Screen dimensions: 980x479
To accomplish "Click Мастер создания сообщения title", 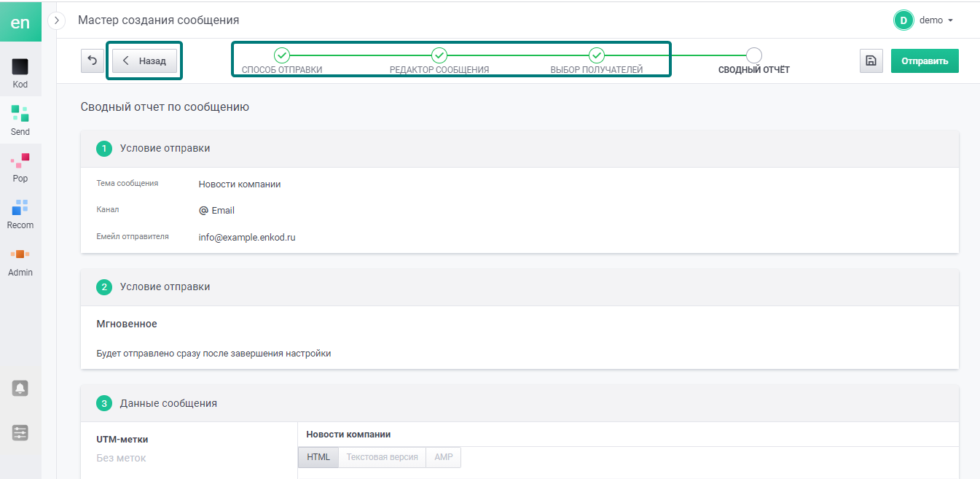I will [158, 20].
